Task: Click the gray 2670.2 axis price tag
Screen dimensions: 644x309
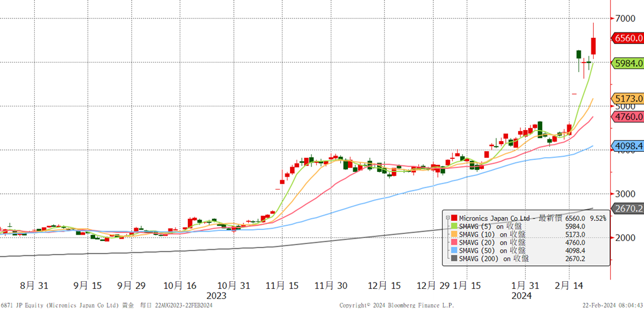Action: point(627,209)
